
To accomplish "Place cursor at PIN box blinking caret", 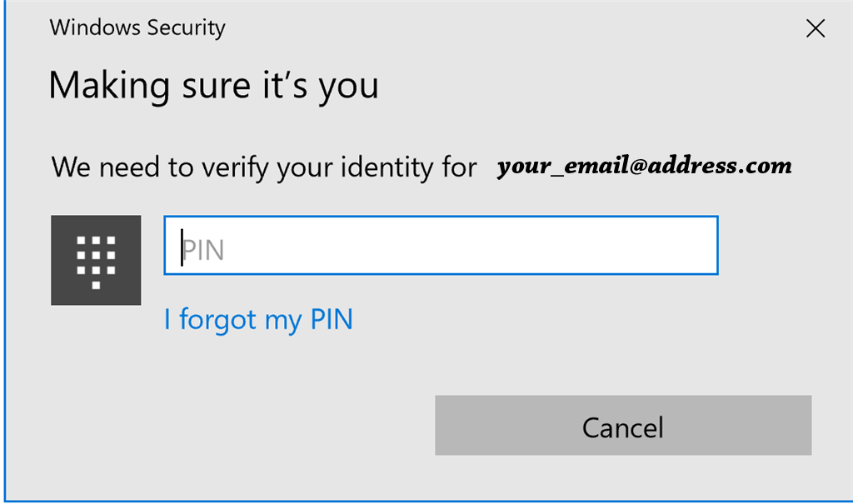I will (182, 247).
